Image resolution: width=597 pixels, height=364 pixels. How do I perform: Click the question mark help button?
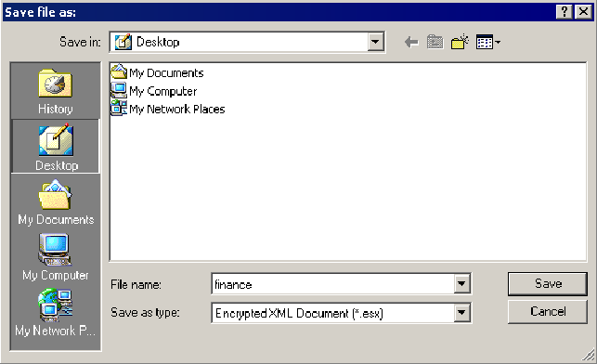565,12
